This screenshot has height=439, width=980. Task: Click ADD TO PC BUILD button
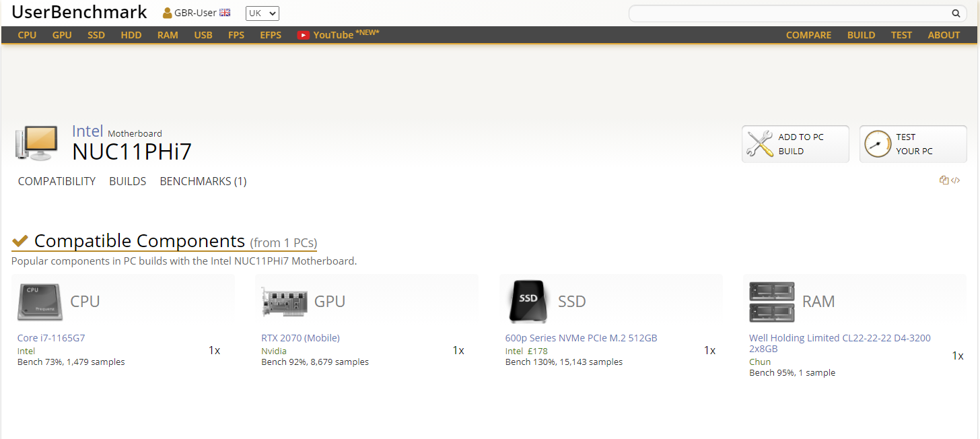pyautogui.click(x=796, y=144)
